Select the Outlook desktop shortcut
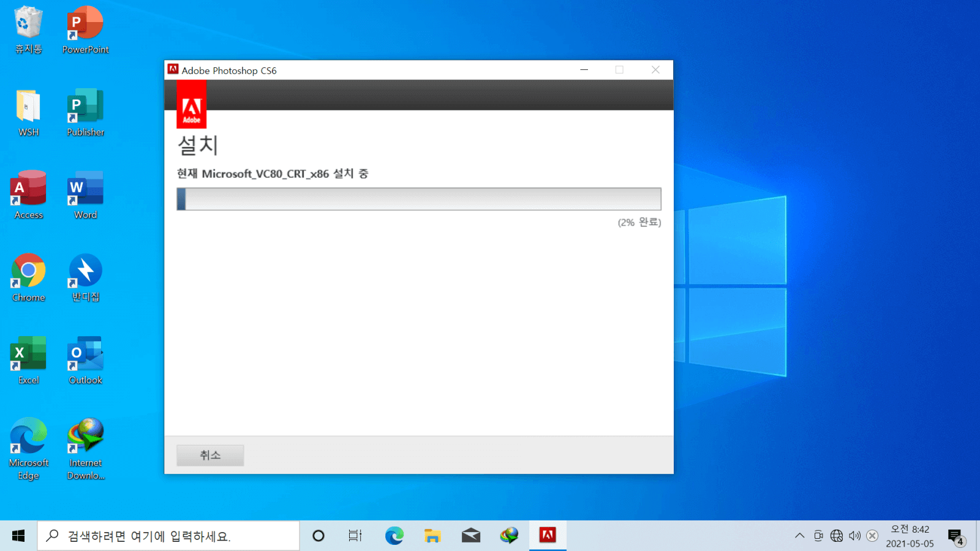Image resolution: width=980 pixels, height=551 pixels. [85, 361]
